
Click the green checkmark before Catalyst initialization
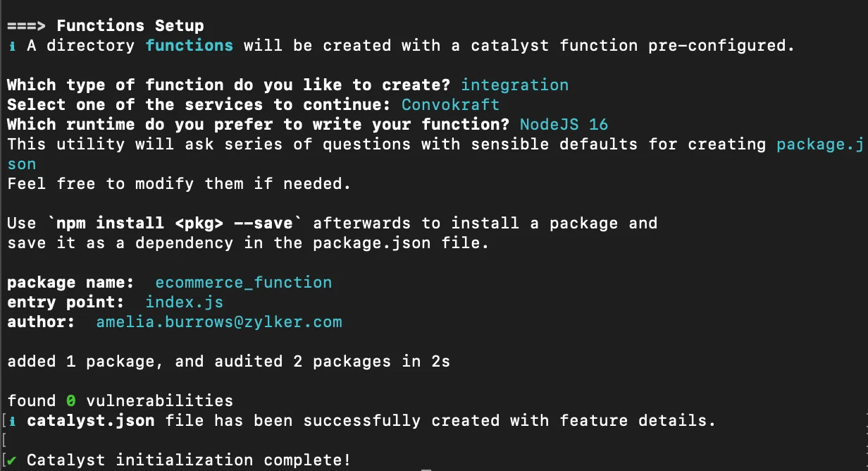pos(11,460)
